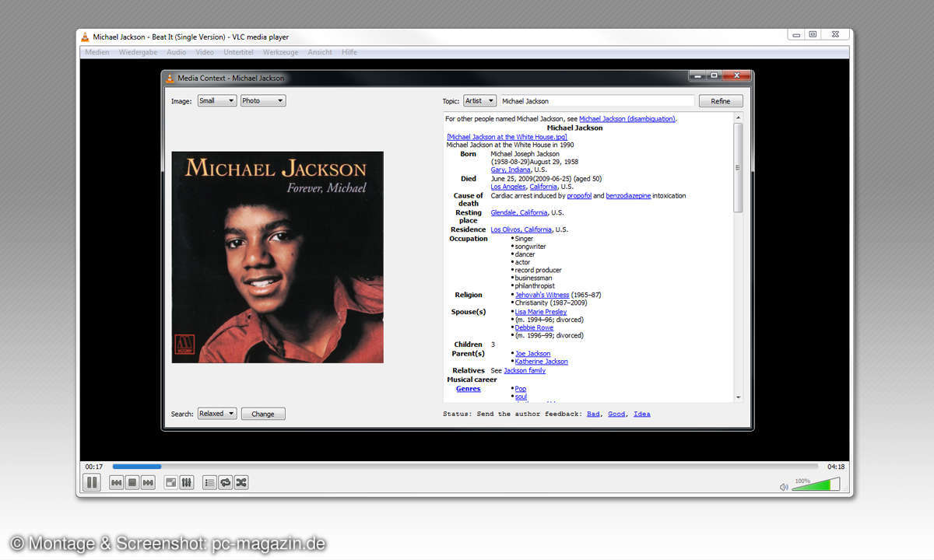The image size is (934, 560).
Task: Follow the Los Olivos, California link
Action: tap(521, 230)
